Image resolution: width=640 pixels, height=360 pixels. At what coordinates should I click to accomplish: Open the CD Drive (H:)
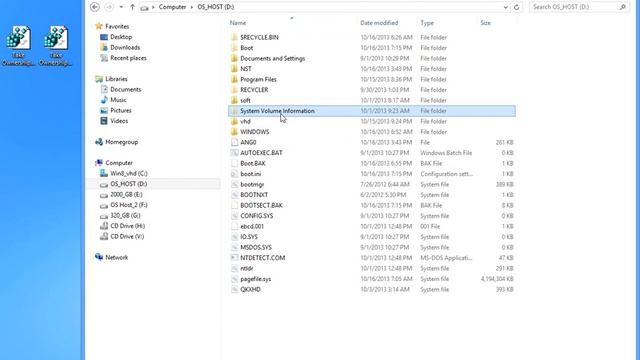[x=127, y=226]
